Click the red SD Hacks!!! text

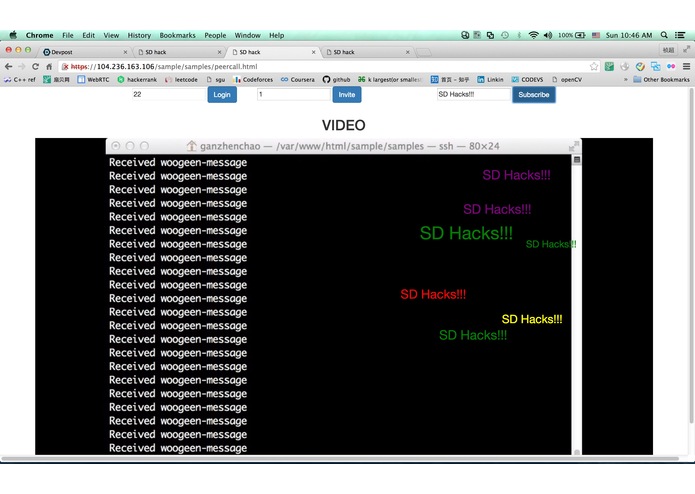(433, 294)
